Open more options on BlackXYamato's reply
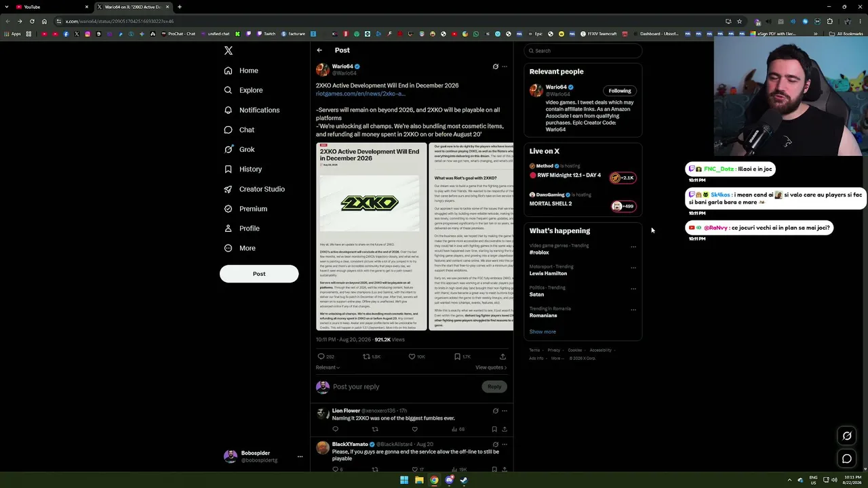Screen dimensions: 868x488 (505, 445)
